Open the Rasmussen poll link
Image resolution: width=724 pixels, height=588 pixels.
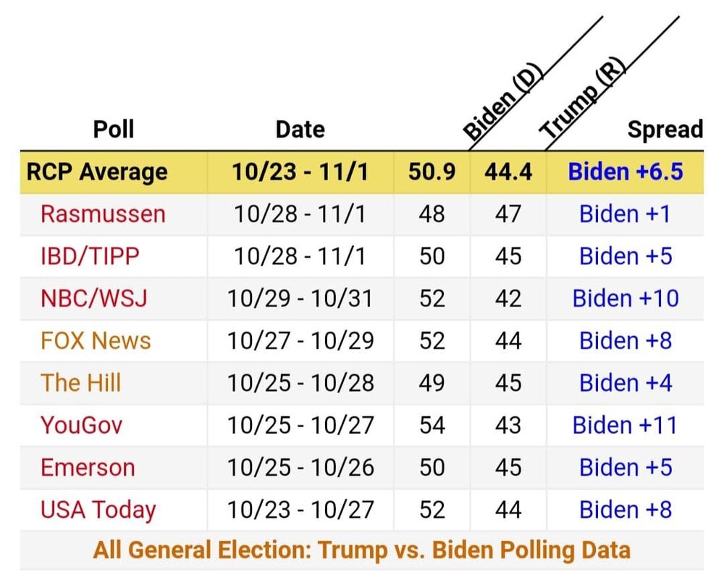[103, 214]
